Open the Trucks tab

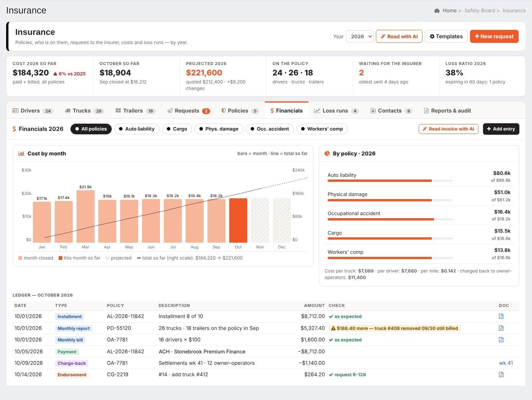84,111
